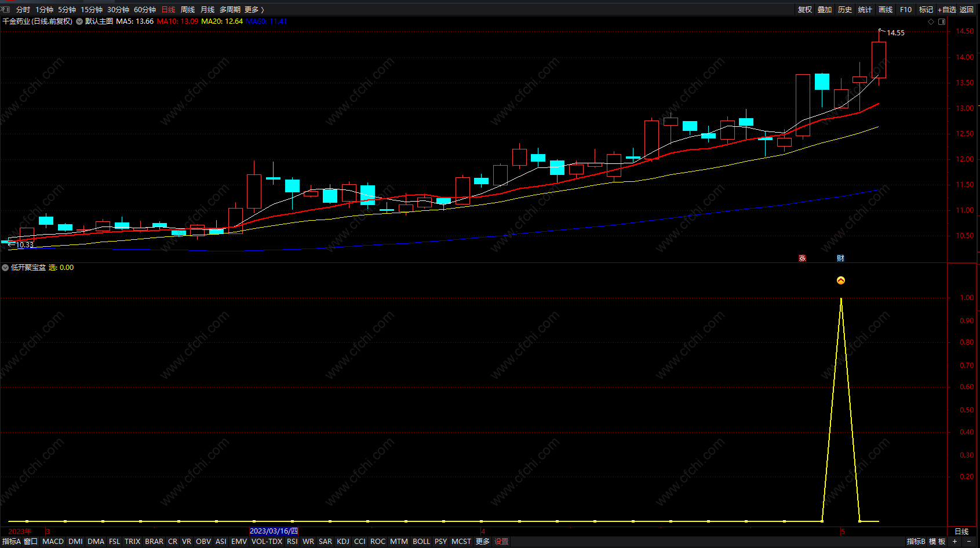Screen dimensions: 980x548
Task: Open the 更多 period dropdown
Action: [254, 10]
